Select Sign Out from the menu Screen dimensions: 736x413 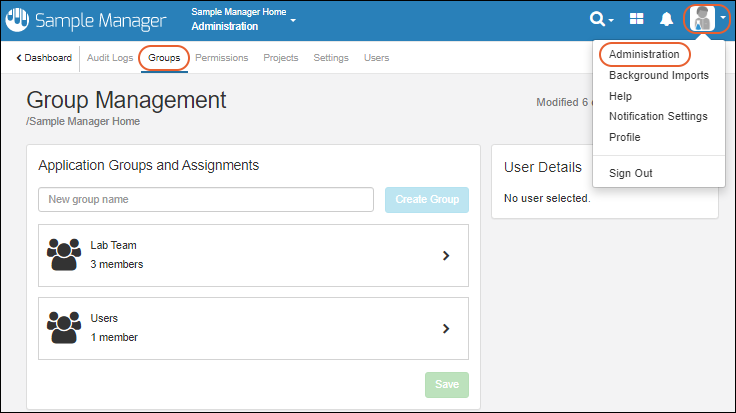tap(630, 173)
